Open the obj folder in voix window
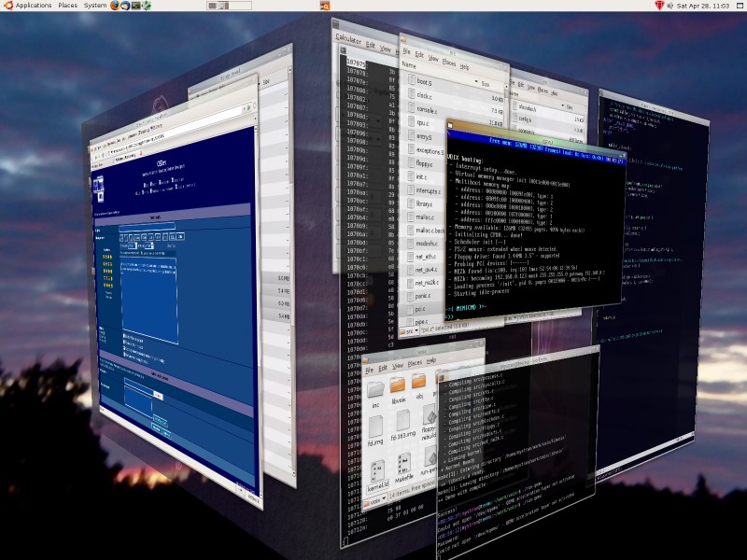Viewport: 747px width, 560px height. coord(419,385)
